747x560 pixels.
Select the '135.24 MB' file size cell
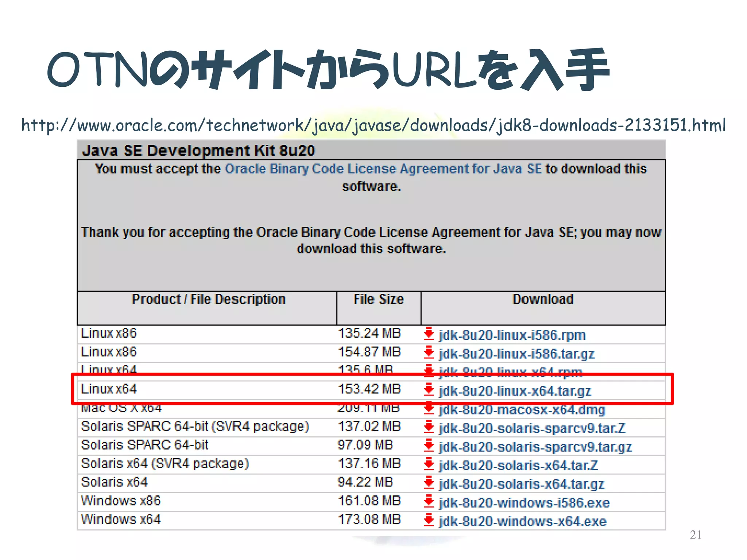(369, 333)
